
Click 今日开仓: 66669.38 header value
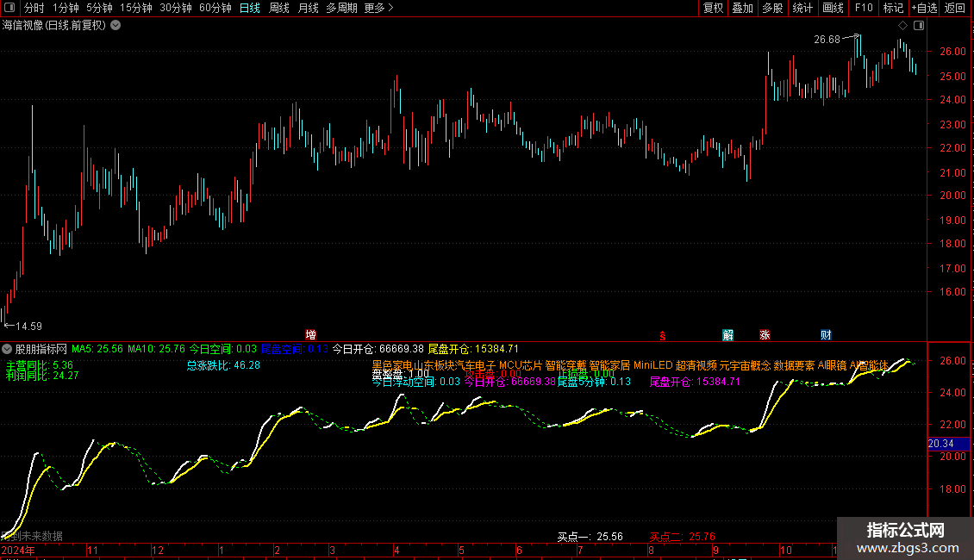pyautogui.click(x=378, y=349)
